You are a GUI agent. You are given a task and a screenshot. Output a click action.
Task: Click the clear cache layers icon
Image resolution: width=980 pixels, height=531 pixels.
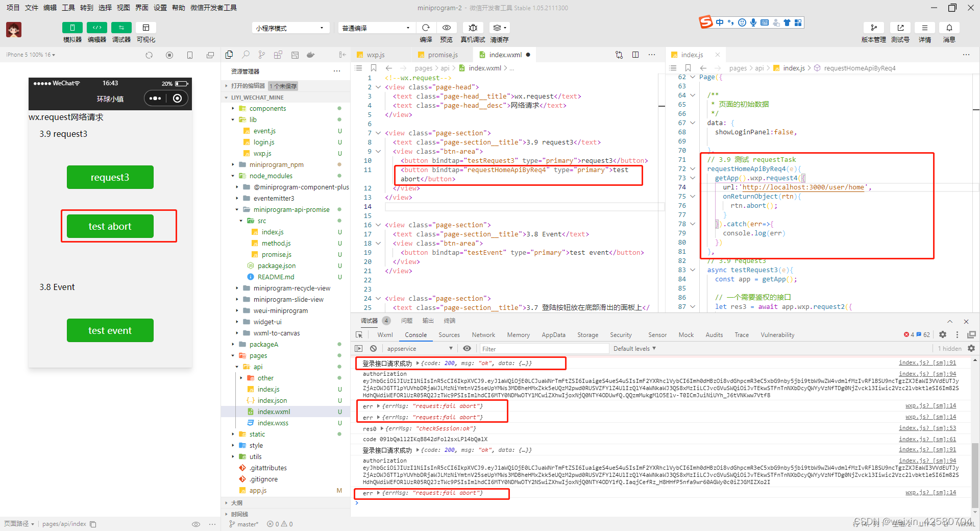pyautogui.click(x=499, y=28)
